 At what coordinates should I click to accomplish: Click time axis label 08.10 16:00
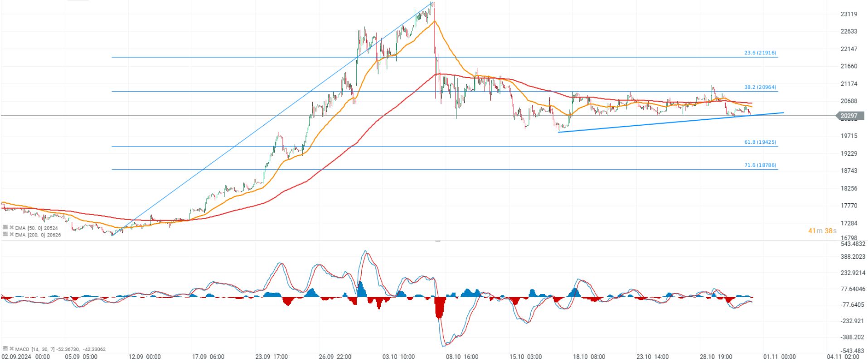(x=462, y=357)
